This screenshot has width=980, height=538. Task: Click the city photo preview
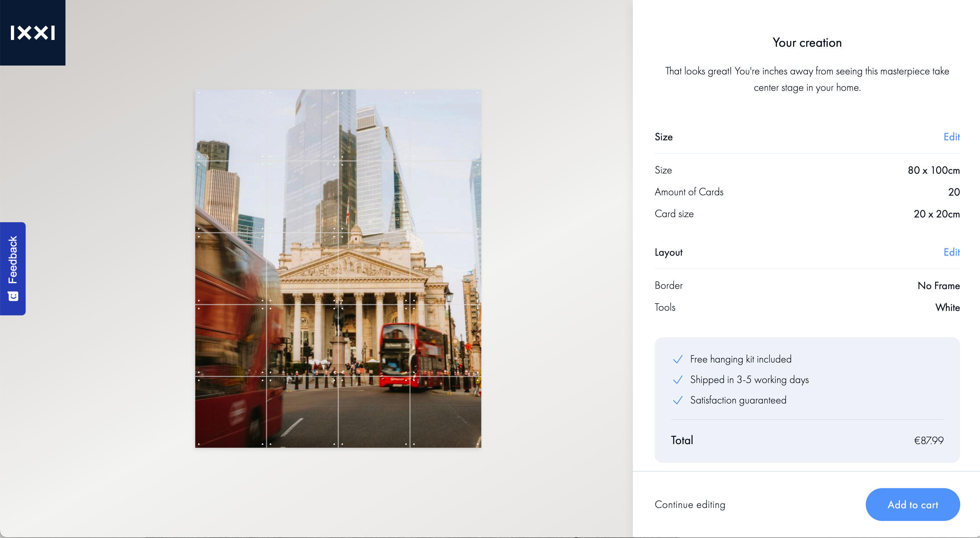point(338,268)
